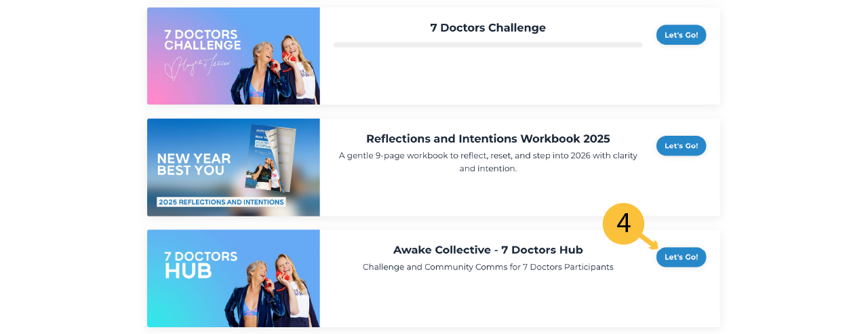Select the Reflections and Intentions Workbook 2025 title
This screenshot has width=868, height=334.
(488, 138)
